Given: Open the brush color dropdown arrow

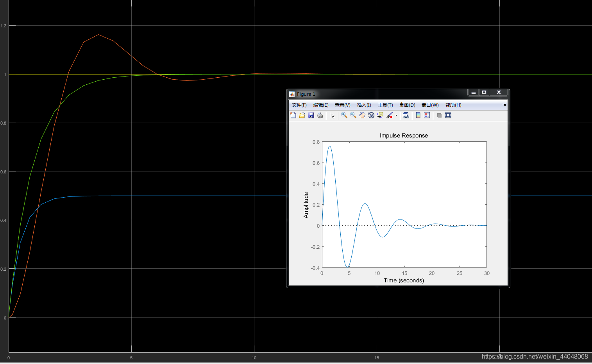Looking at the screenshot, I should [x=396, y=115].
